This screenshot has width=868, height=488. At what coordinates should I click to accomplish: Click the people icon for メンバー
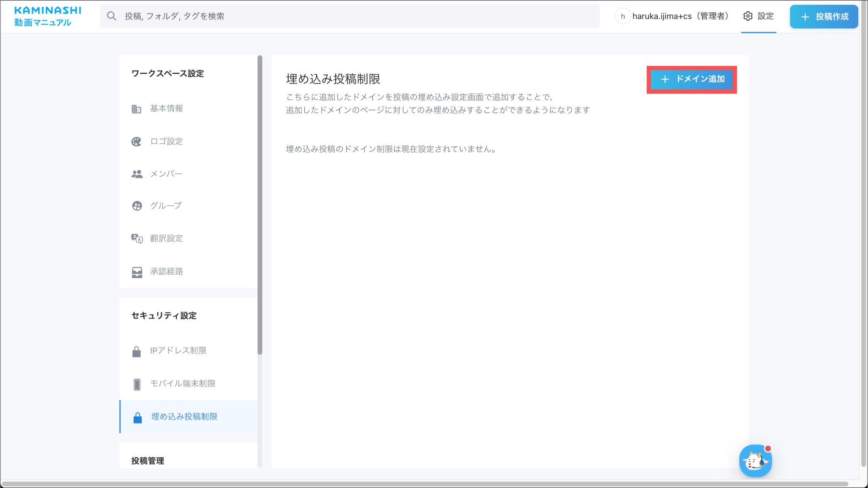136,174
